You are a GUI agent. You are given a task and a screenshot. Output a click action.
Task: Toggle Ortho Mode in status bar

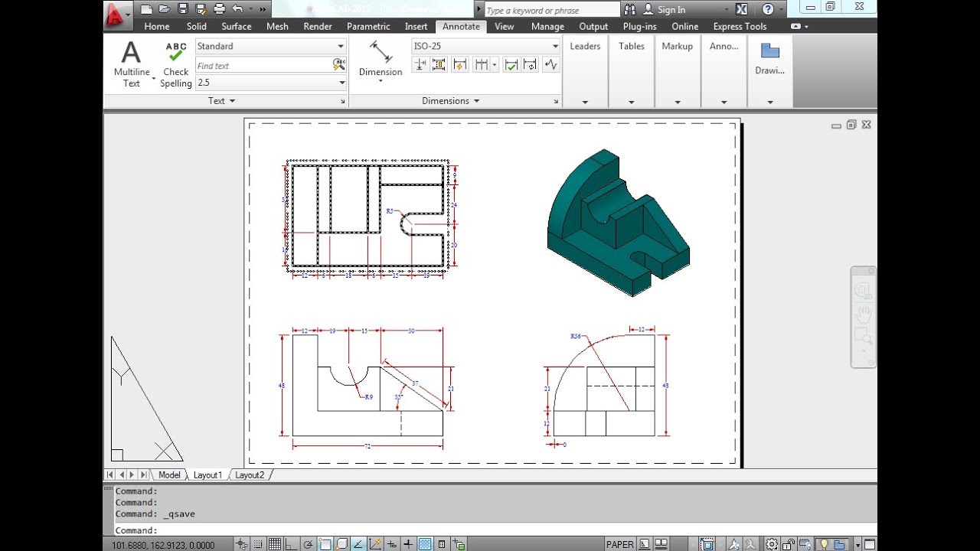[291, 545]
